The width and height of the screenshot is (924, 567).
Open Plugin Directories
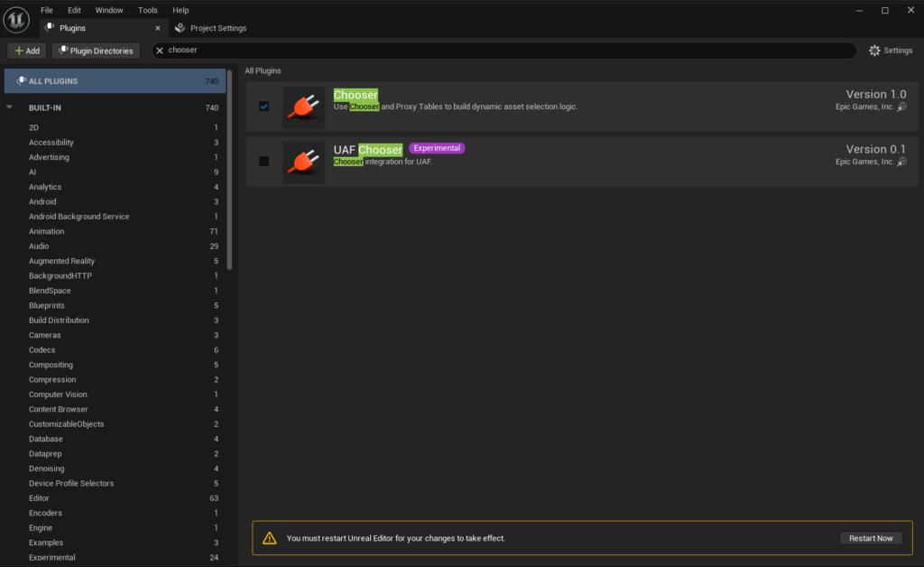tap(96, 51)
